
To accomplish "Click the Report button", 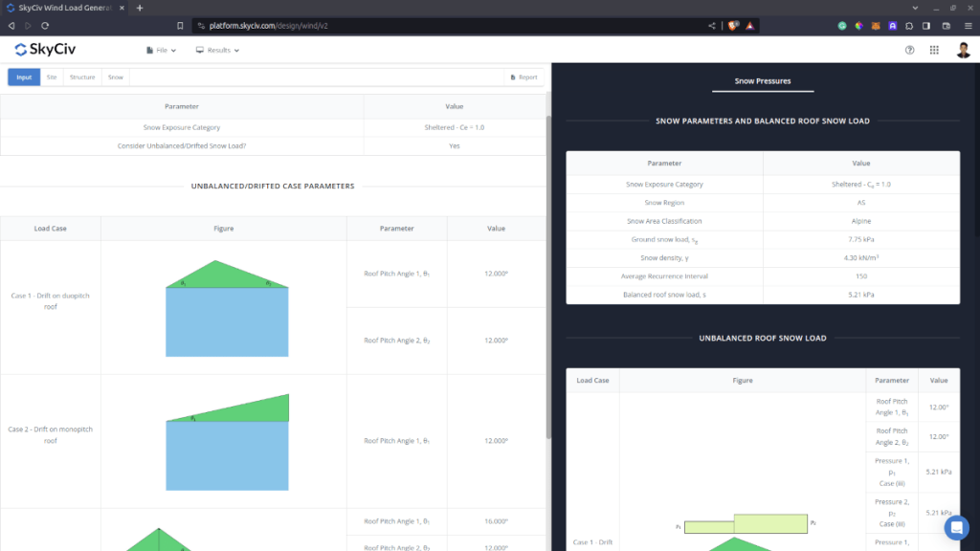I will [524, 77].
